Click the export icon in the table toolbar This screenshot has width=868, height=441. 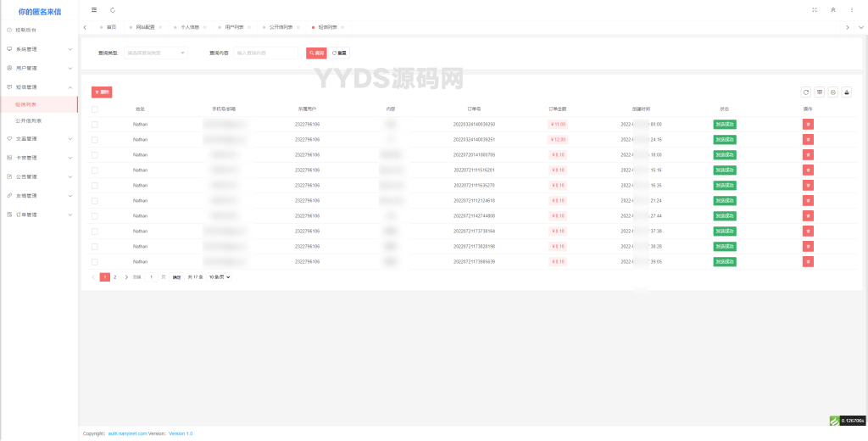(847, 92)
